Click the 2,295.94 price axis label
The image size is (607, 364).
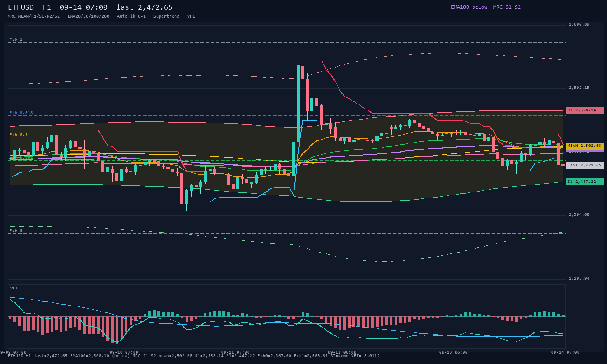tap(579, 278)
